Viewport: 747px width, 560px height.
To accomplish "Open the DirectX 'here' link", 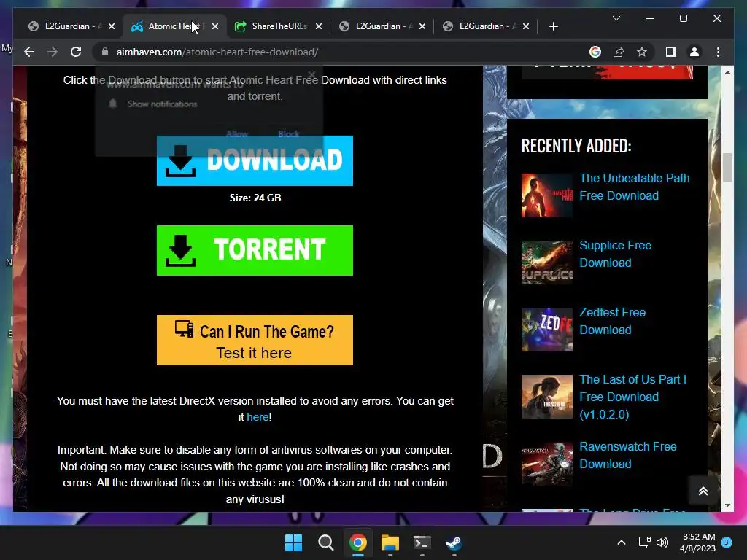I will [258, 416].
